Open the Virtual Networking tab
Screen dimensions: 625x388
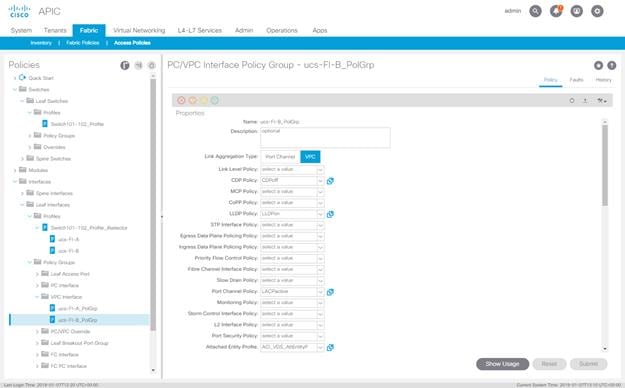139,30
